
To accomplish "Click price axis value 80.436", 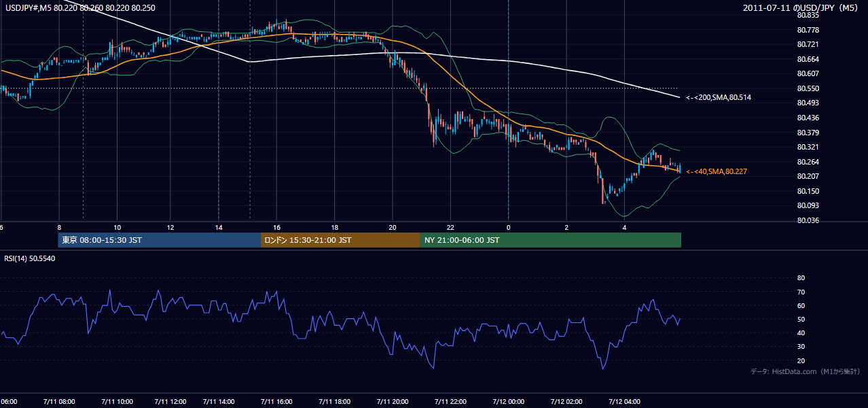I will [x=808, y=118].
